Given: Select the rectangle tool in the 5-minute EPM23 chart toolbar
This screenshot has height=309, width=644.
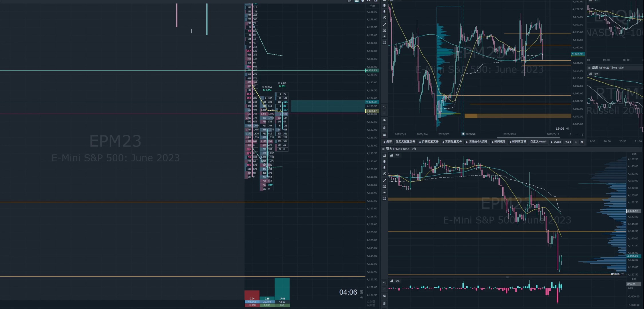Looking at the screenshot, I should [384, 198].
